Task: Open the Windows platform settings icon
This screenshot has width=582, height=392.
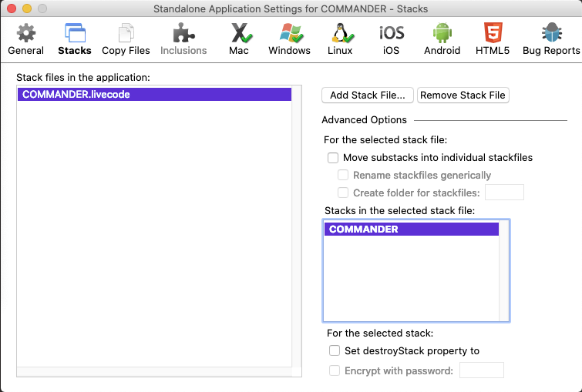Action: tap(289, 34)
